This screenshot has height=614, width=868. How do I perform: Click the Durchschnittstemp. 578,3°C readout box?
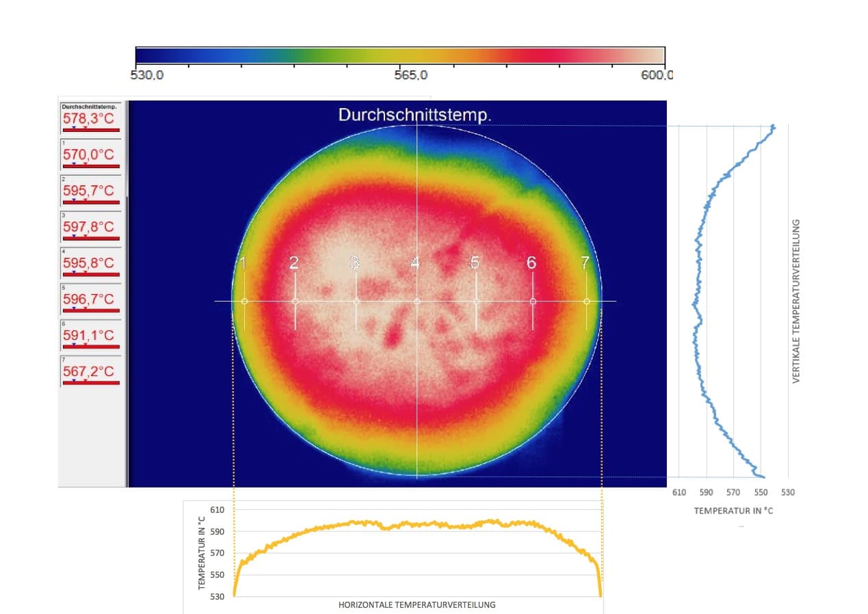tap(90, 118)
